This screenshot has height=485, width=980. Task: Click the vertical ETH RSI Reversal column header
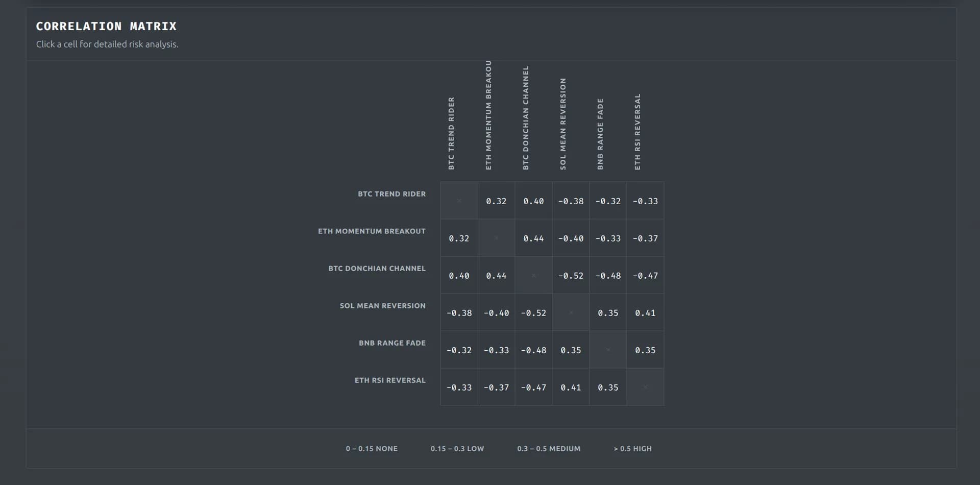pyautogui.click(x=638, y=132)
